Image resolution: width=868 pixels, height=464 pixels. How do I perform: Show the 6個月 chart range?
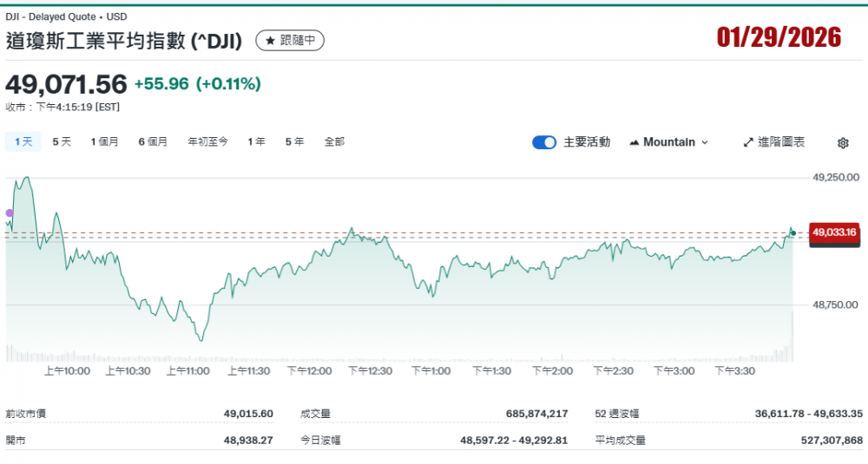153,141
